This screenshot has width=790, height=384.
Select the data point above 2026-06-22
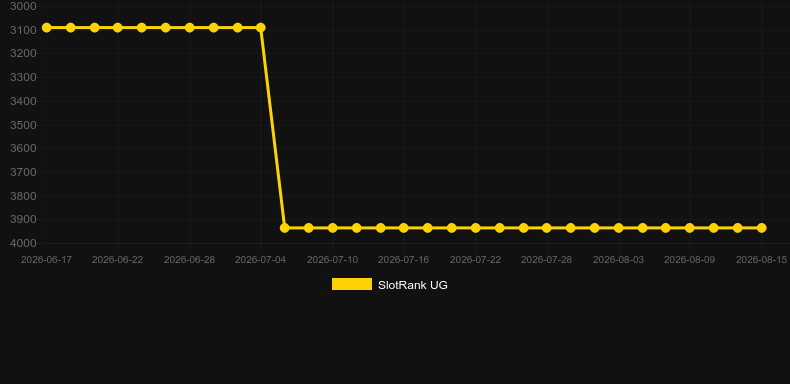tap(118, 27)
